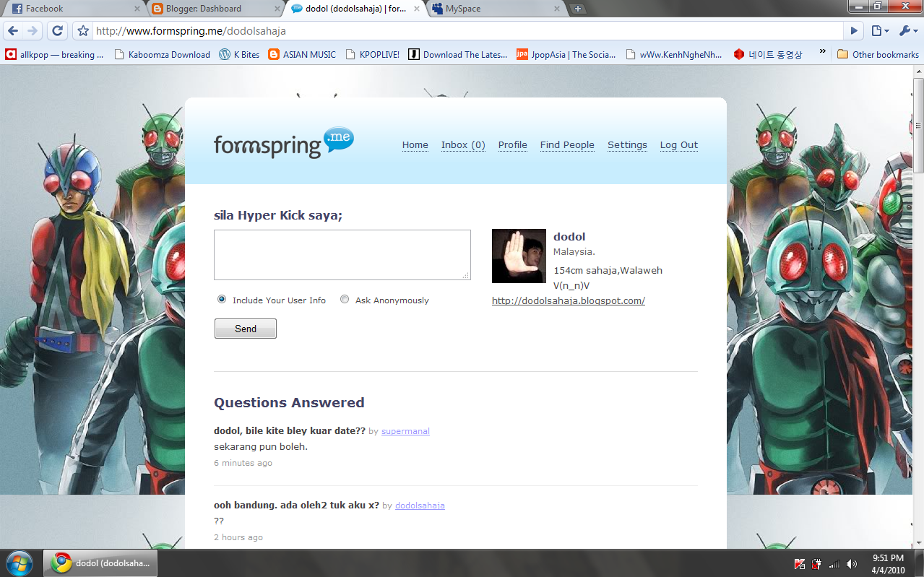Open the Kaboomza Download bookmark
The height and width of the screenshot is (577, 924).
tap(163, 54)
